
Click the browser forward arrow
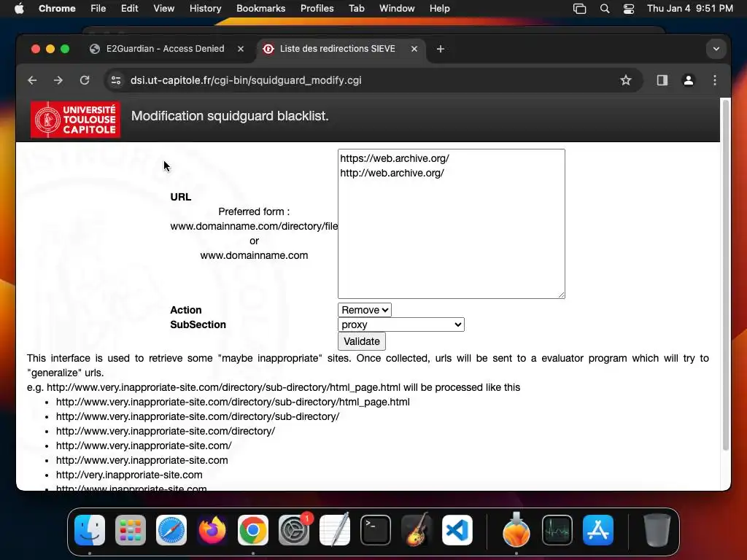coord(58,80)
